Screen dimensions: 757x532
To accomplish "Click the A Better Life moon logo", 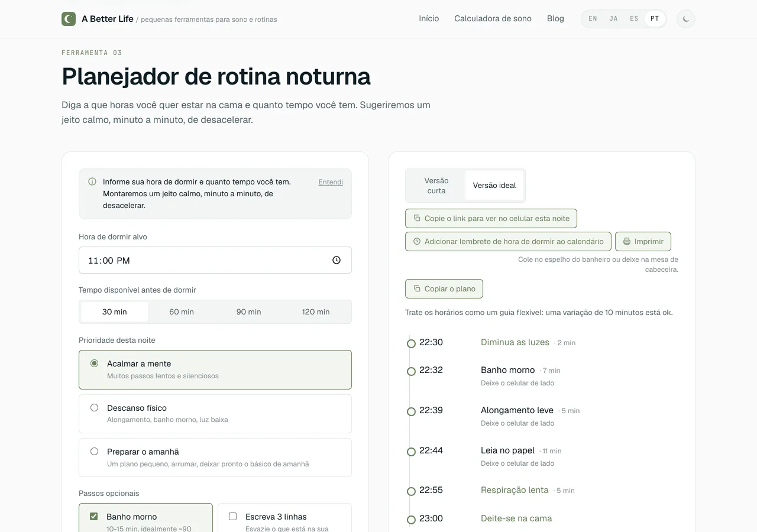I will [69, 19].
